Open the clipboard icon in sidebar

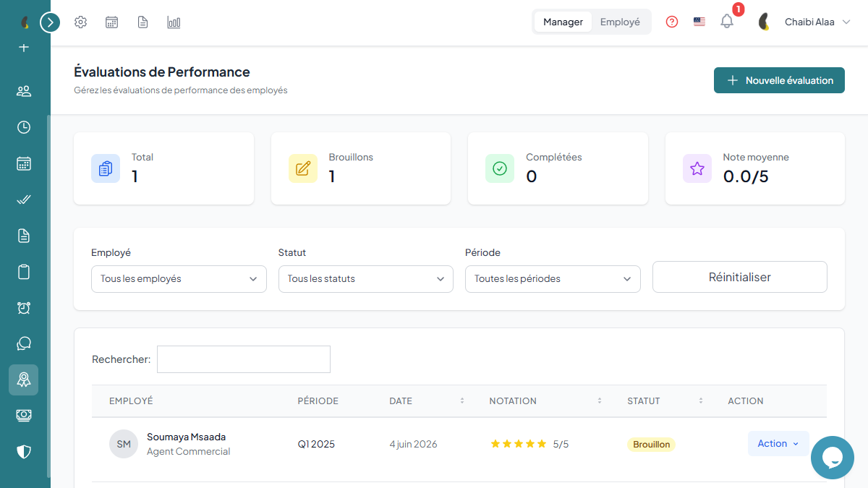(24, 272)
